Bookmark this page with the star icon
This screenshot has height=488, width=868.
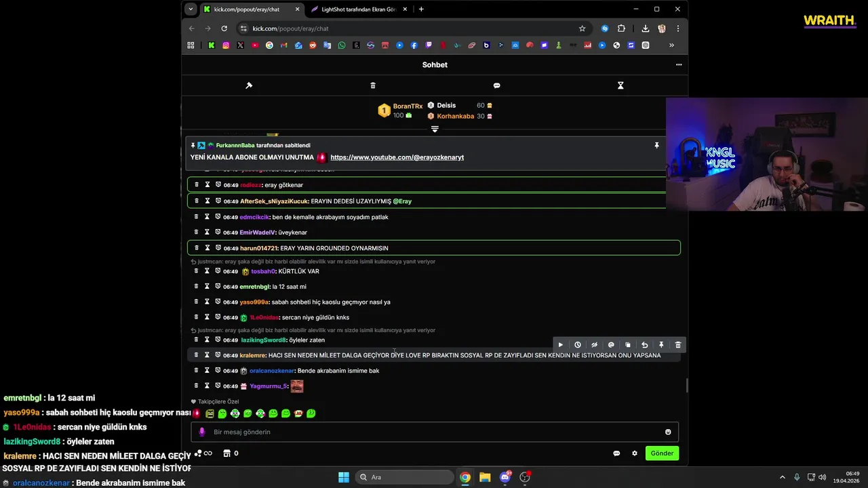pyautogui.click(x=582, y=28)
